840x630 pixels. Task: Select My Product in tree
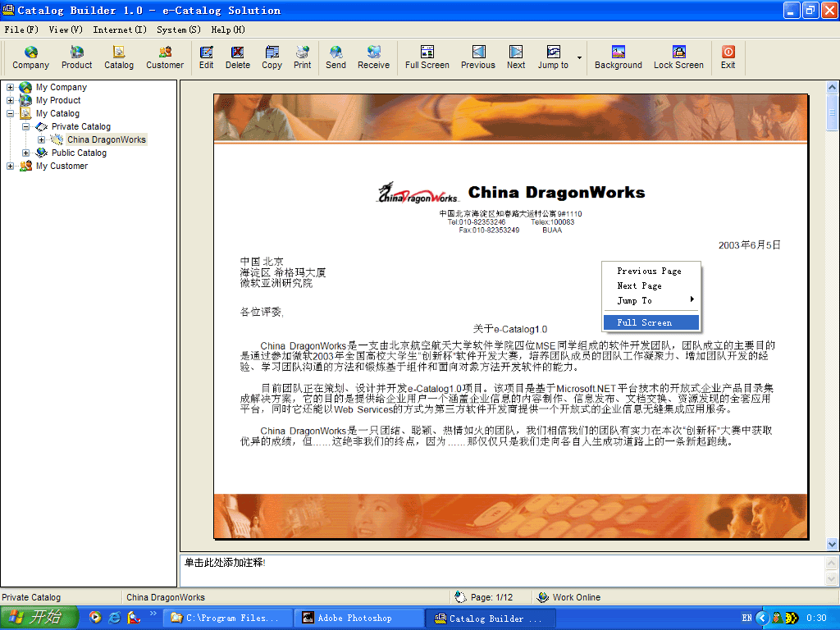(x=58, y=100)
